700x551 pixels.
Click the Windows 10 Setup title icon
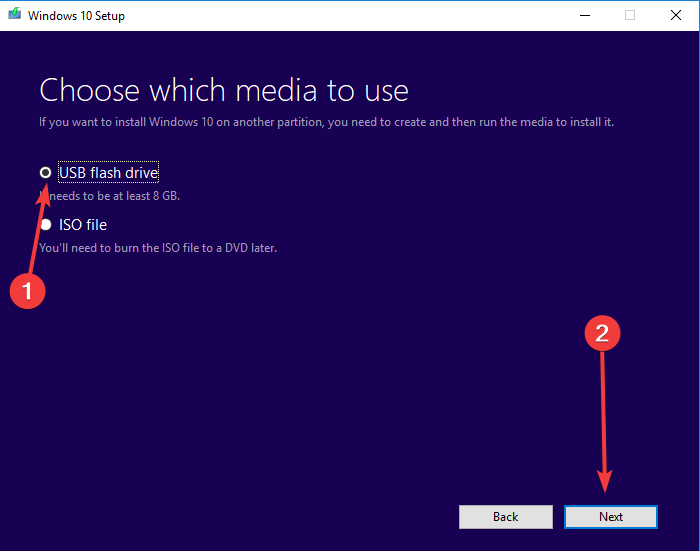point(15,14)
